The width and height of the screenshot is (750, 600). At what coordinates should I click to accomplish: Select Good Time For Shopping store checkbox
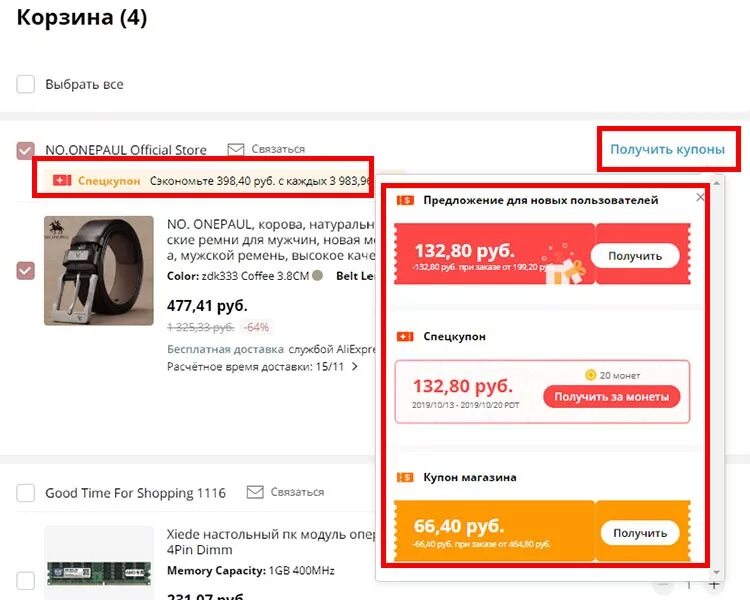coord(26,493)
